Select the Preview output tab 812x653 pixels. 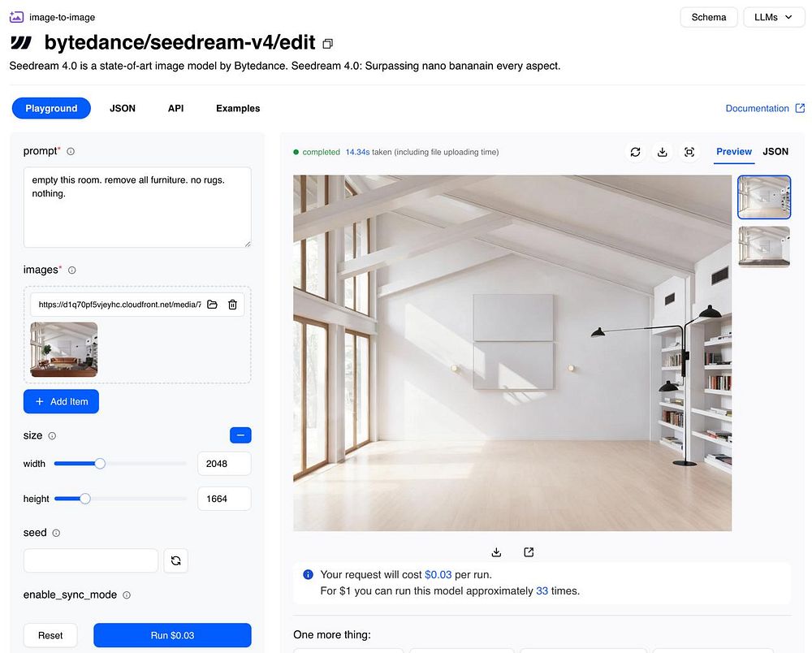tap(734, 152)
